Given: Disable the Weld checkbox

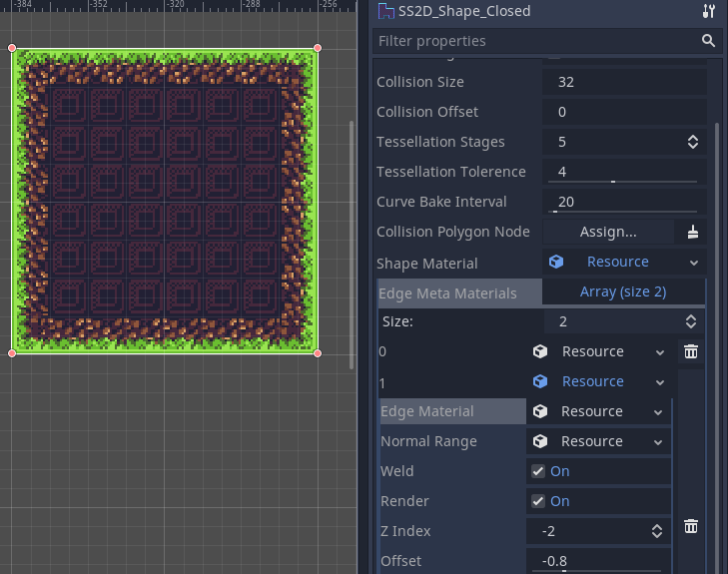Looking at the screenshot, I should (539, 471).
